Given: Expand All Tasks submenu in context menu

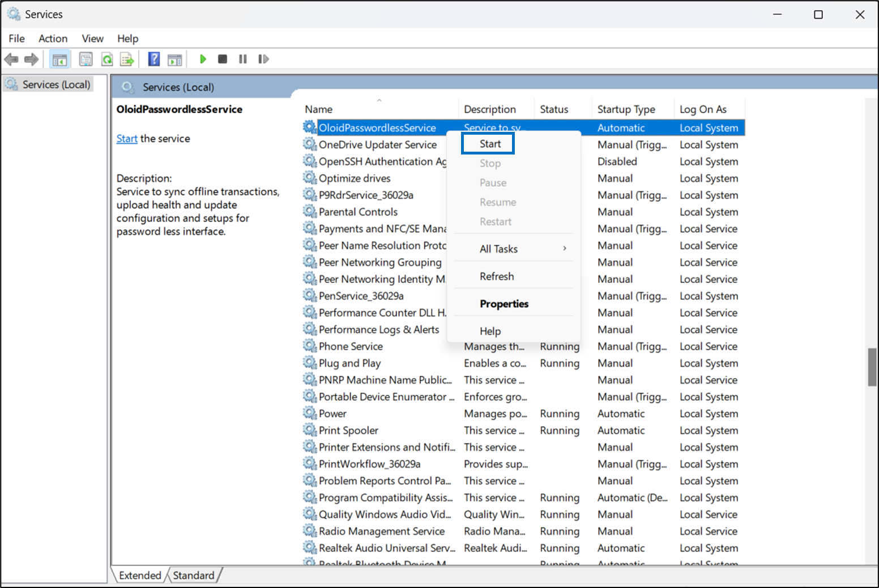Looking at the screenshot, I should tap(514, 249).
